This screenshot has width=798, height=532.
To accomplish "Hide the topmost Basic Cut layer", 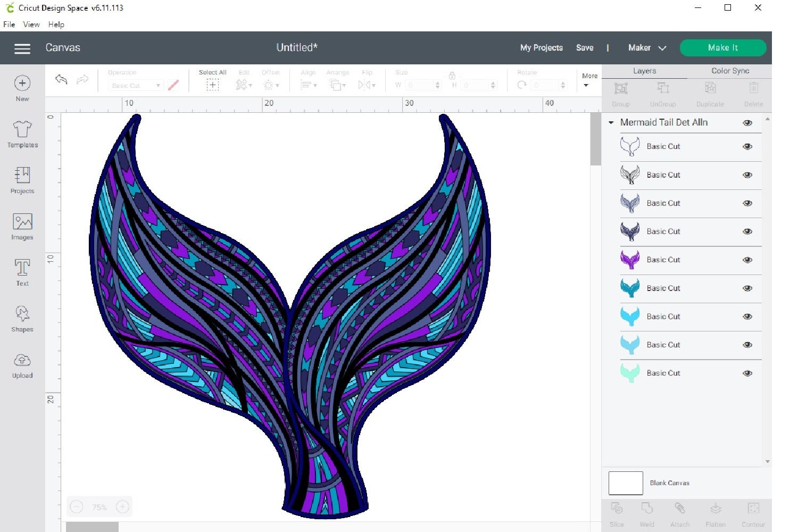I will coord(747,146).
